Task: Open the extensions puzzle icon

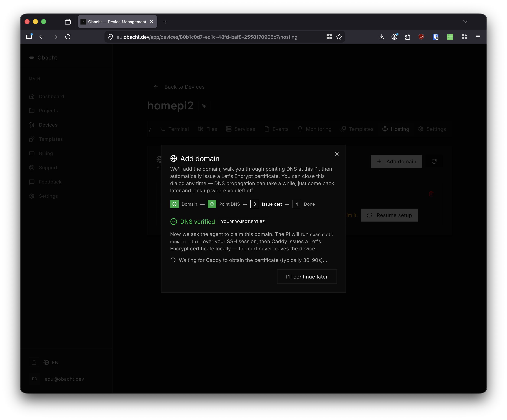Action: (408, 37)
